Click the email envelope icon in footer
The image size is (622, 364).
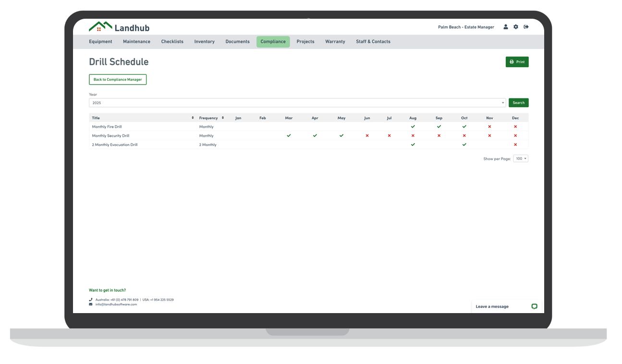(91, 304)
